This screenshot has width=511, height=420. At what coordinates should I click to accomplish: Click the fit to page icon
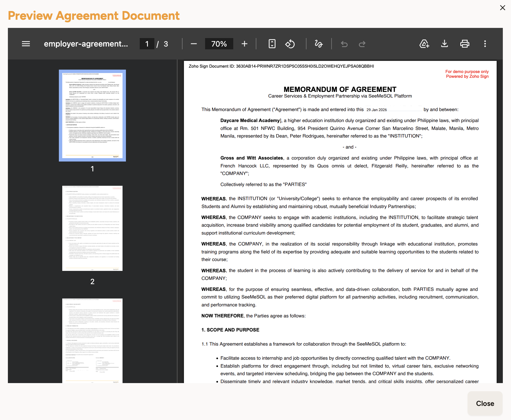click(x=272, y=44)
